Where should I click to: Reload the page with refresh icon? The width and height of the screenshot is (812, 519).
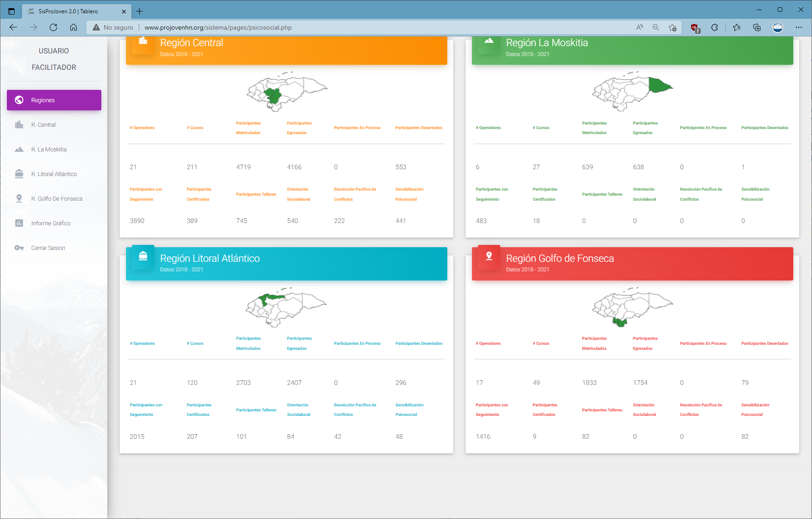click(53, 27)
